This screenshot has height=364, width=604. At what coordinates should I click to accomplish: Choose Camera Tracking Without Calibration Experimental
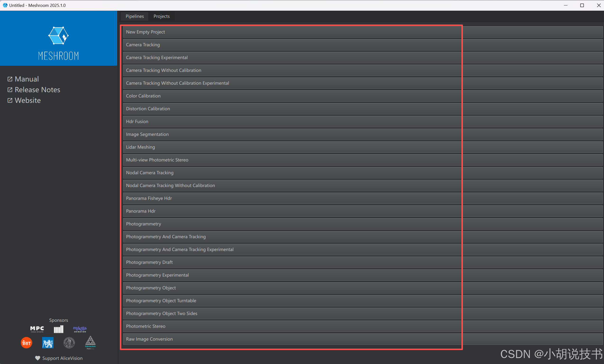pos(363,83)
